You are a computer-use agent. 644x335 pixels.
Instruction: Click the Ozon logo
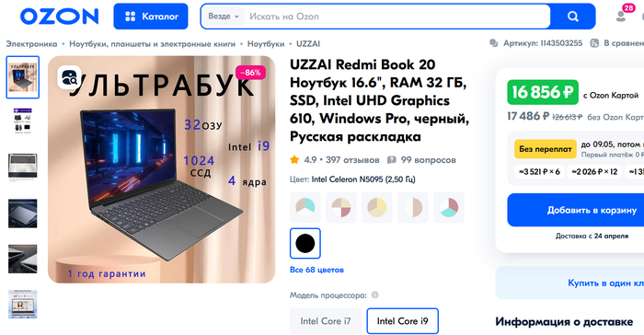60,17
